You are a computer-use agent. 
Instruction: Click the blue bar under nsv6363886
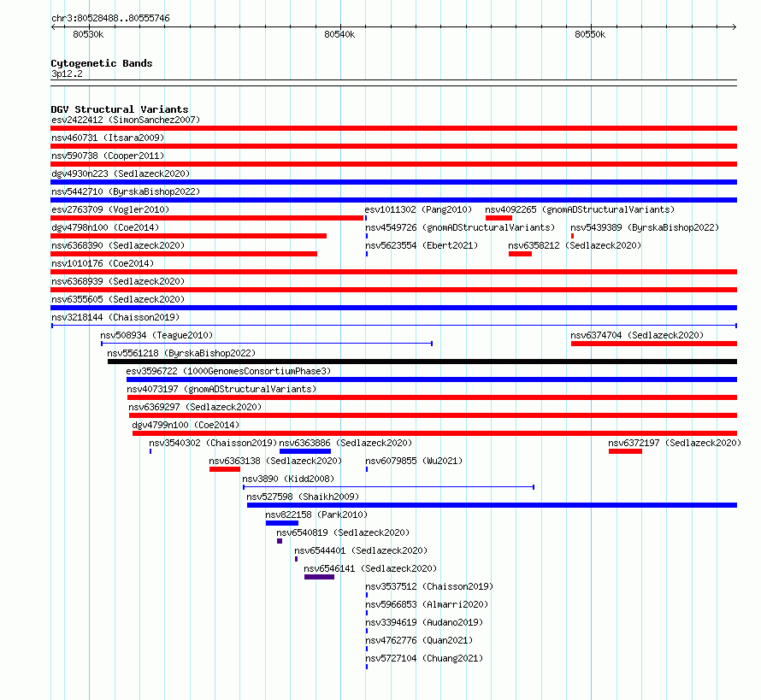click(305, 451)
